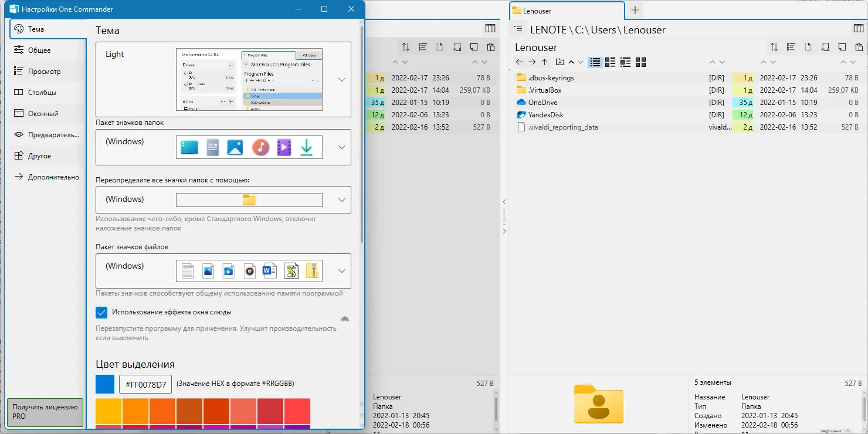Go forward using the right pane's right arrow
868x434 pixels.
click(532, 62)
